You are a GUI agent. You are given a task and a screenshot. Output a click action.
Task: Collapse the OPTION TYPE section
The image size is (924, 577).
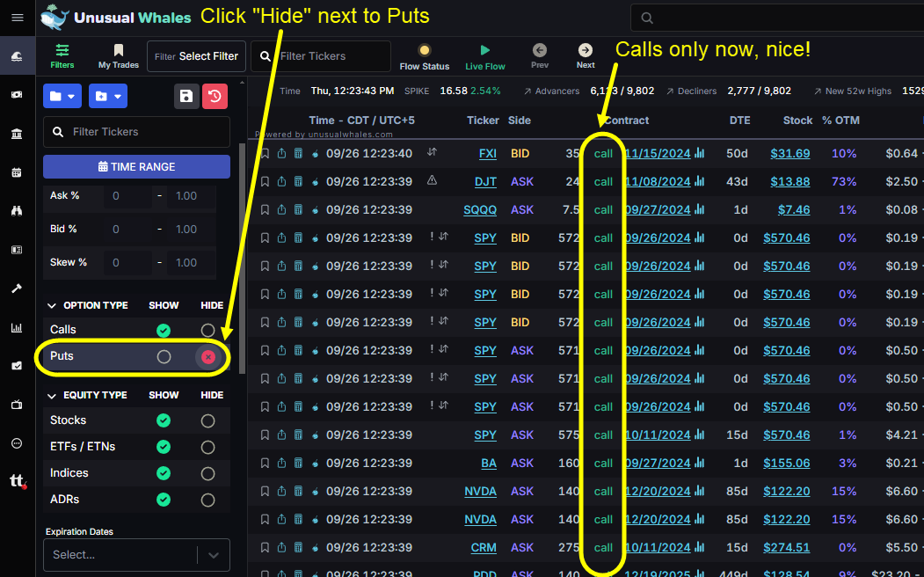coord(52,306)
